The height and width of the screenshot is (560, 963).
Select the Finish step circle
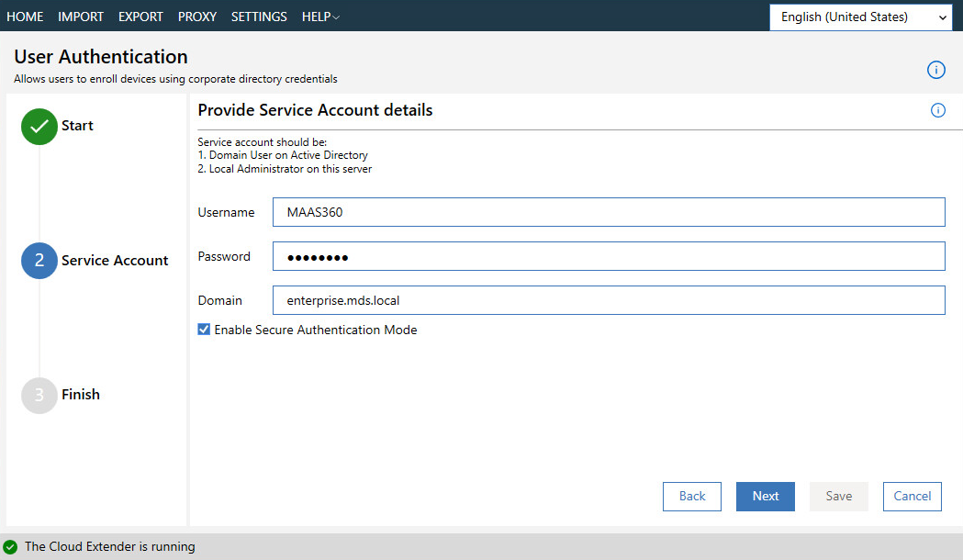coord(39,395)
